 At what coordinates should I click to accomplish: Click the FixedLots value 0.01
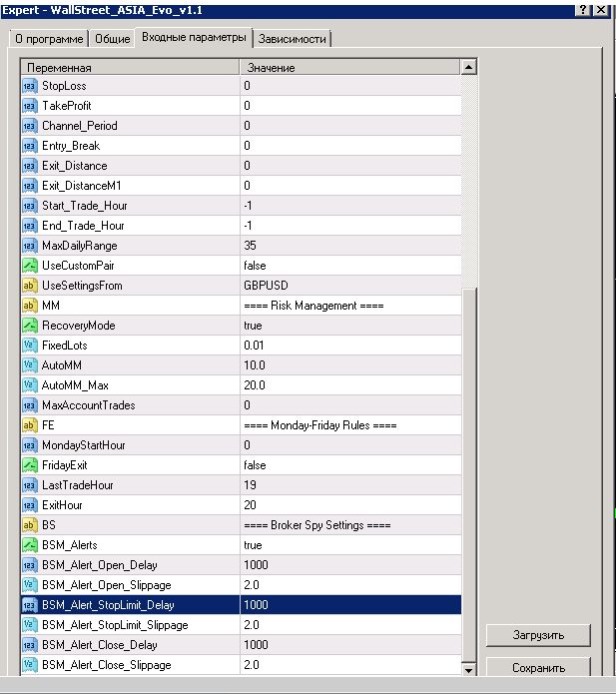tap(254, 346)
